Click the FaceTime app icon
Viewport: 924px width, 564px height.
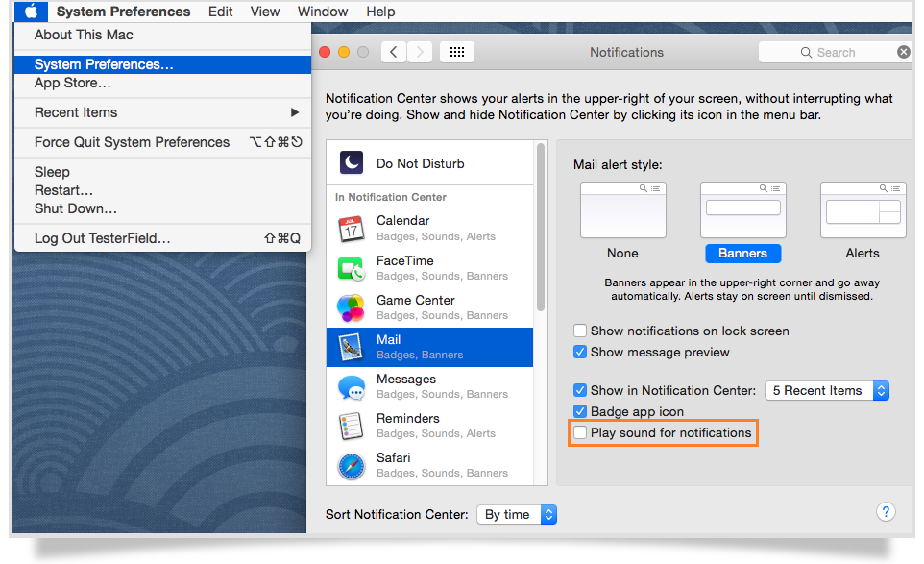point(352,269)
